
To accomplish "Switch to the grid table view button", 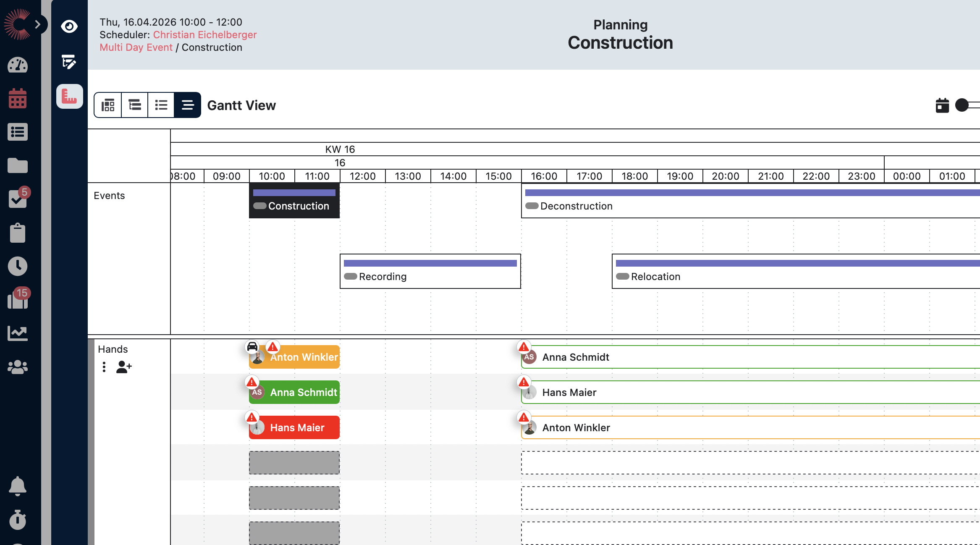I will [x=108, y=105].
